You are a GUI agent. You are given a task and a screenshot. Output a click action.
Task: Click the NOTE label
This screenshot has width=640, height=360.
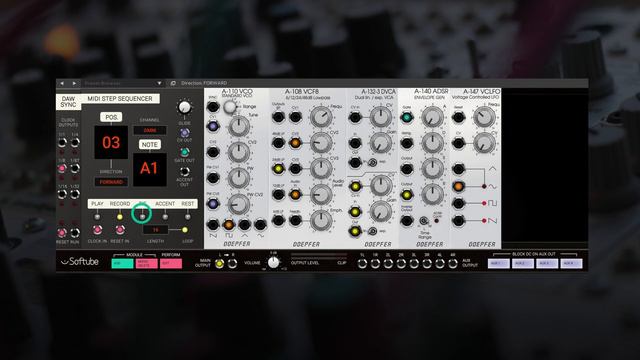coord(150,144)
